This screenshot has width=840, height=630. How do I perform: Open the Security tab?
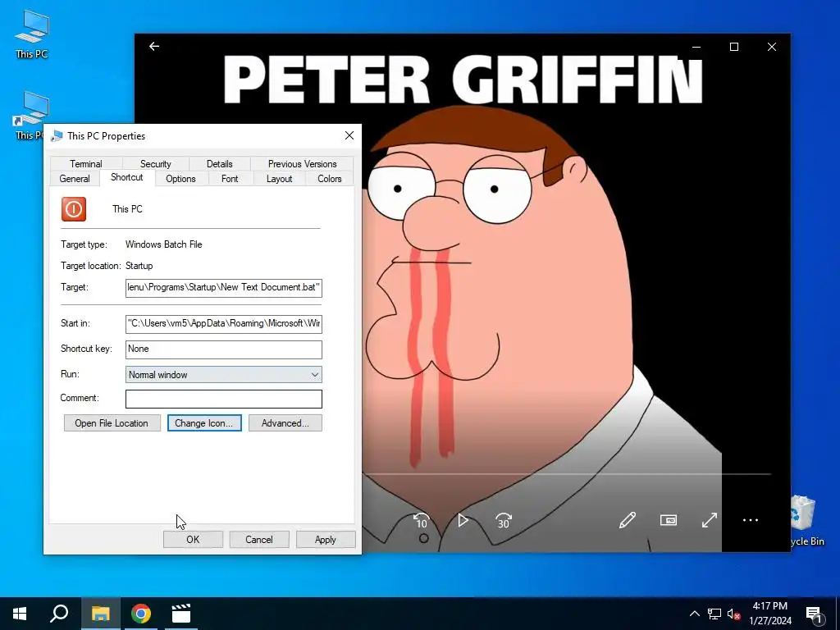click(x=155, y=164)
